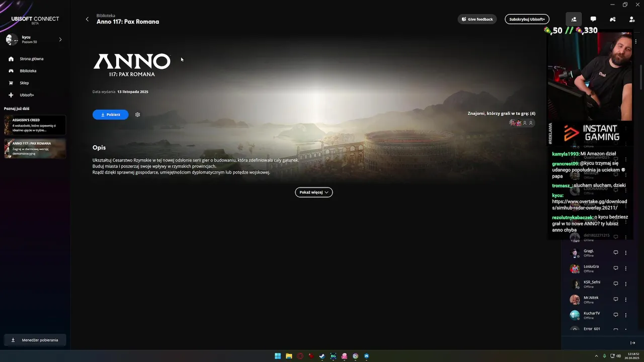Image resolution: width=644 pixels, height=362 pixels.
Task: Click the Biblioteka breadcrumb link
Action: [x=106, y=16]
